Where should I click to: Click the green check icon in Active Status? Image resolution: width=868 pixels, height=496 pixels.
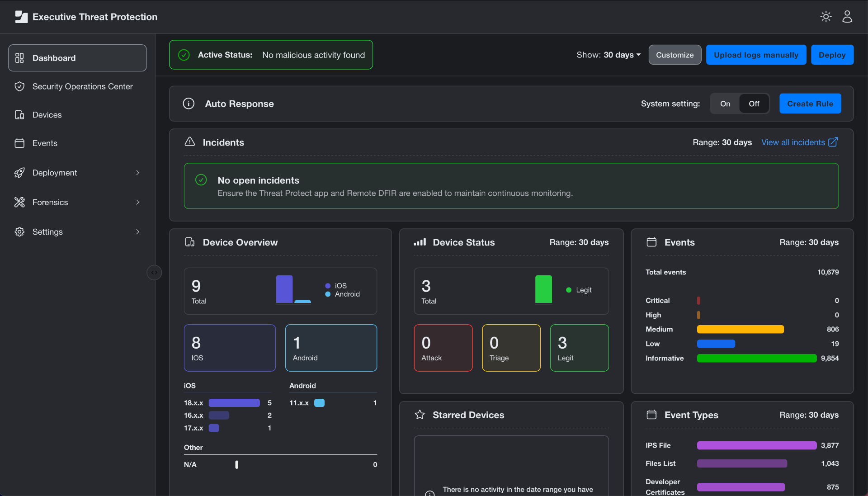pos(184,55)
